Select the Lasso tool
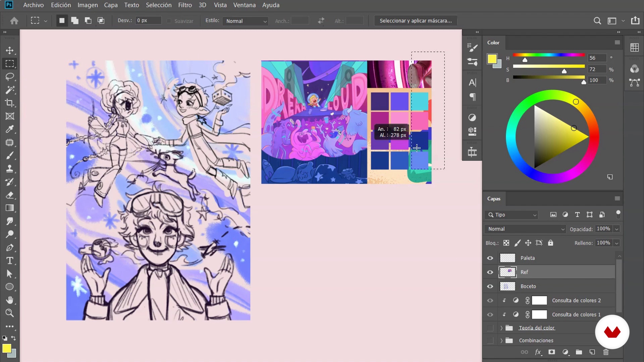The image size is (644, 362). click(10, 77)
